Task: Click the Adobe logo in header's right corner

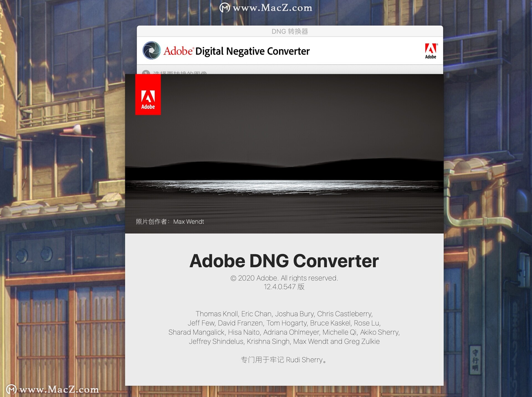Action: point(431,51)
